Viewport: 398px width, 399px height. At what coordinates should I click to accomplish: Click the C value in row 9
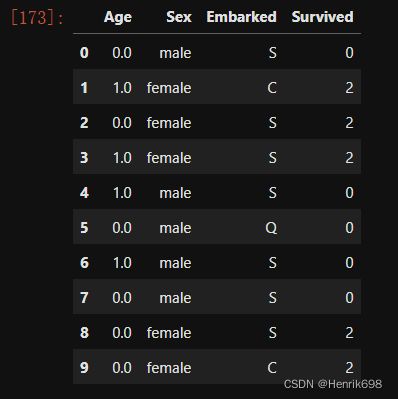tap(272, 368)
